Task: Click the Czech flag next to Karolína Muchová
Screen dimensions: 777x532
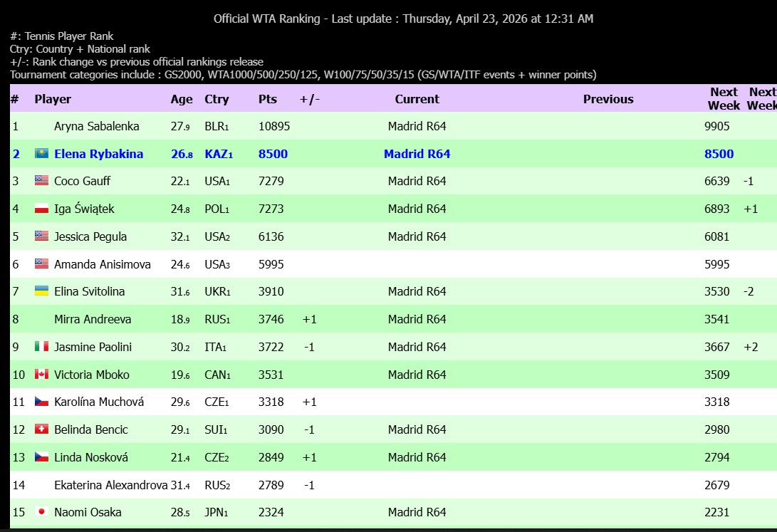Action: [41, 402]
